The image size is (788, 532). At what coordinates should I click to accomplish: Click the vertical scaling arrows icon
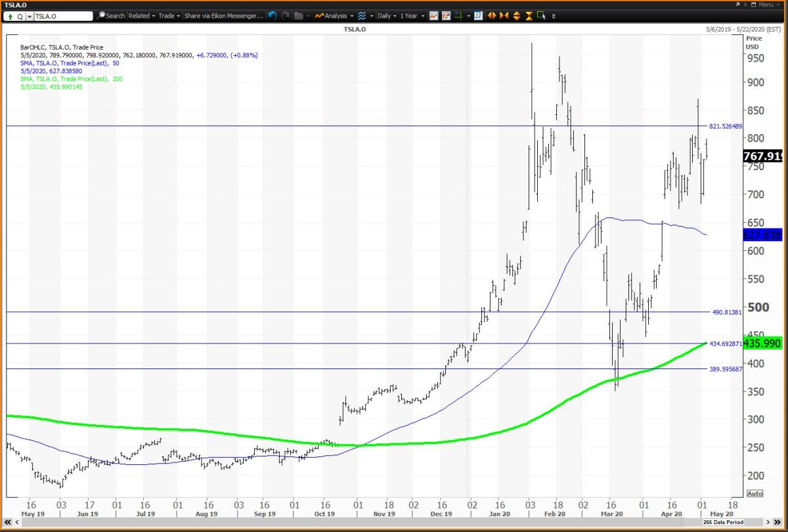(516, 16)
